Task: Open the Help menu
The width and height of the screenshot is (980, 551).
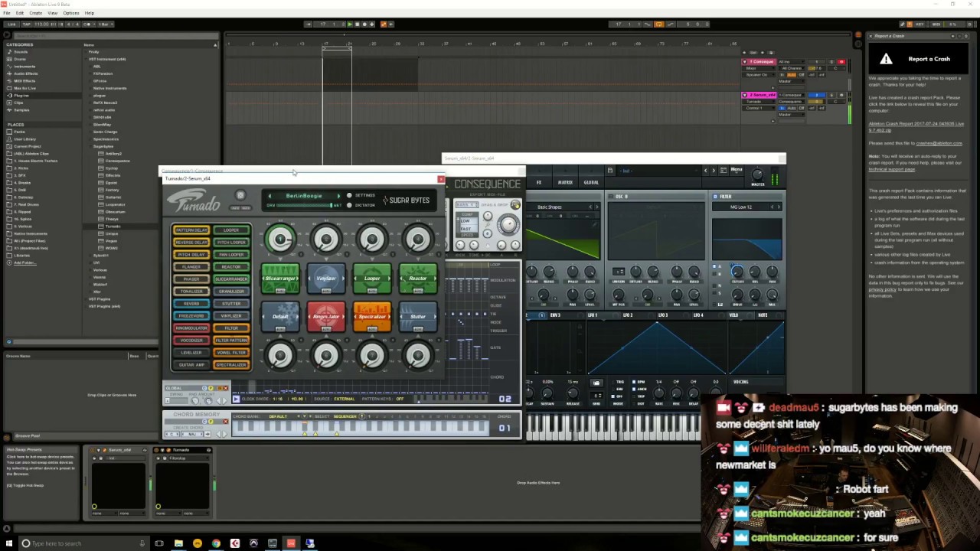Action: pos(90,13)
